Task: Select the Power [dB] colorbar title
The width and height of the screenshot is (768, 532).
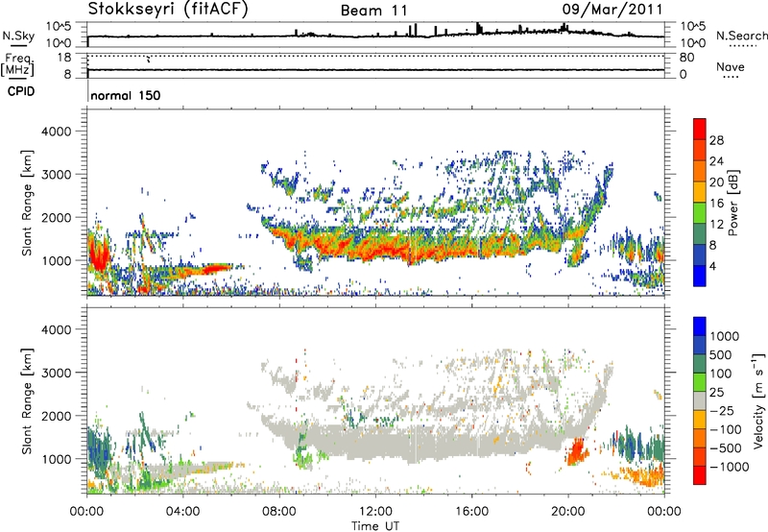Action: click(x=733, y=203)
